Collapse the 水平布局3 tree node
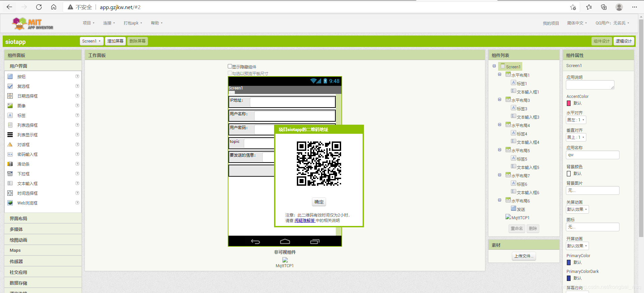This screenshot has width=644, height=293. coord(499,100)
